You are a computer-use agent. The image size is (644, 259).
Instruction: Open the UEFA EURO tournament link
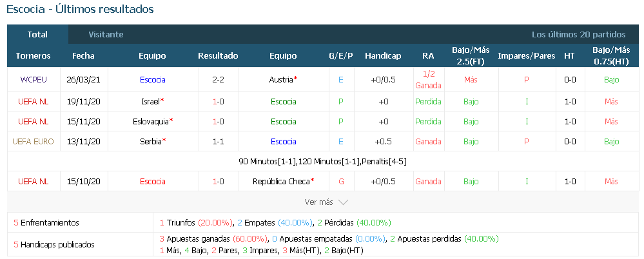(x=34, y=141)
